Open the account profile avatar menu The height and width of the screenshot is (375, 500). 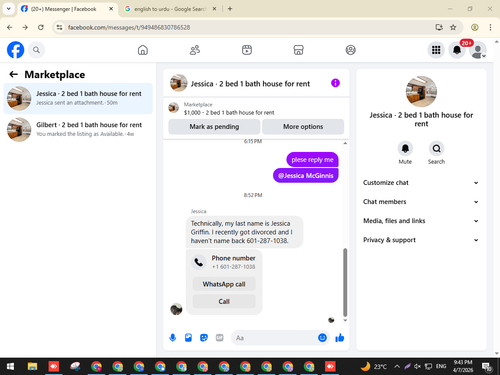point(478,50)
